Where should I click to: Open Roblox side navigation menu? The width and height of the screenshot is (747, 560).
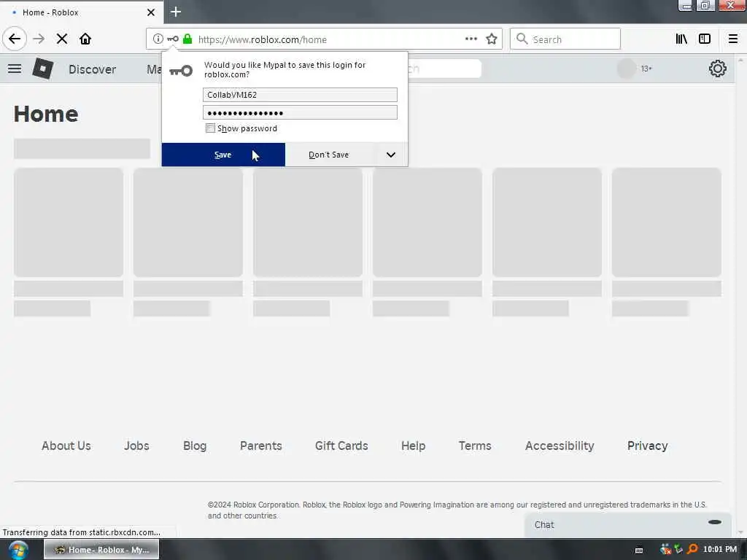tap(15, 69)
